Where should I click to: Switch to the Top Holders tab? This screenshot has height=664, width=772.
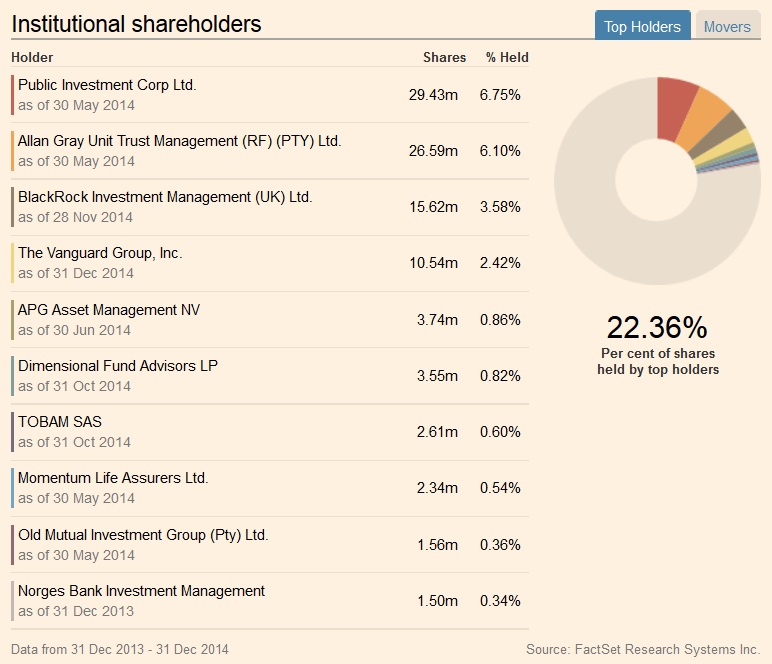642,27
